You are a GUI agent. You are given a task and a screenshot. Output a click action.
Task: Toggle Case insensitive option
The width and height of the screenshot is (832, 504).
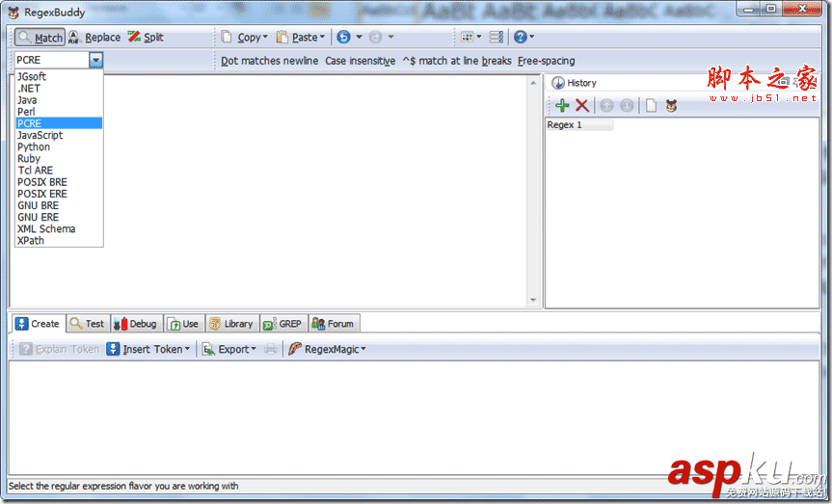361,61
